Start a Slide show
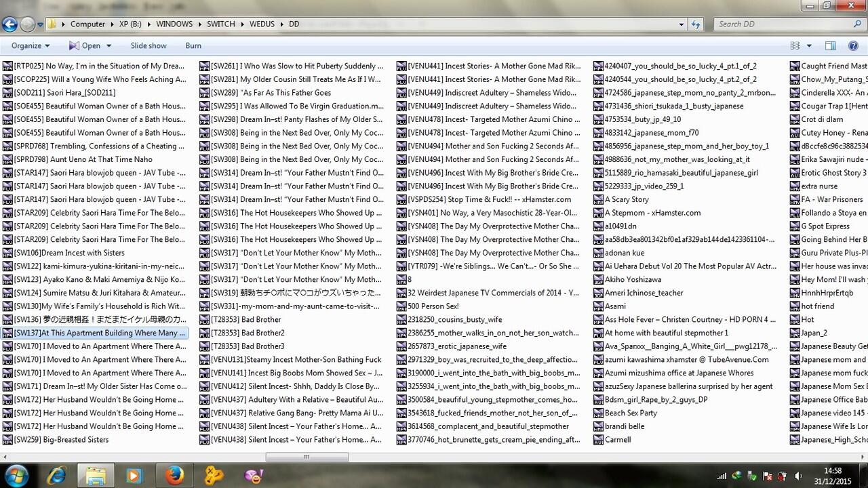Screen dimensions: 868x488 click(149, 46)
